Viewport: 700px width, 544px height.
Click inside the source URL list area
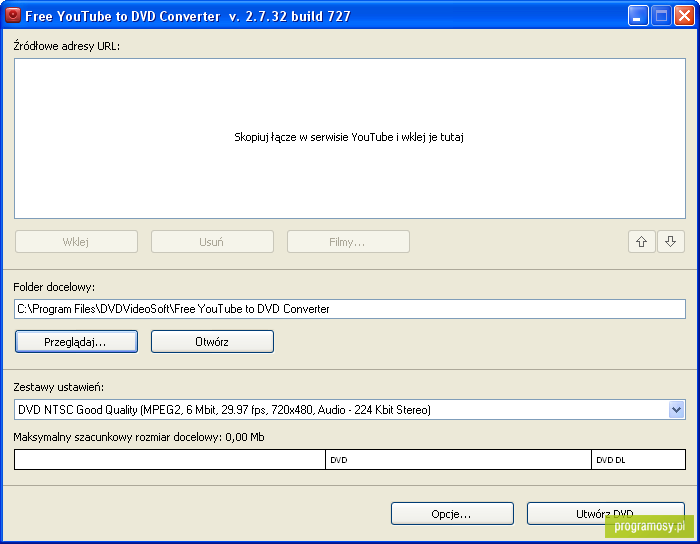350,138
